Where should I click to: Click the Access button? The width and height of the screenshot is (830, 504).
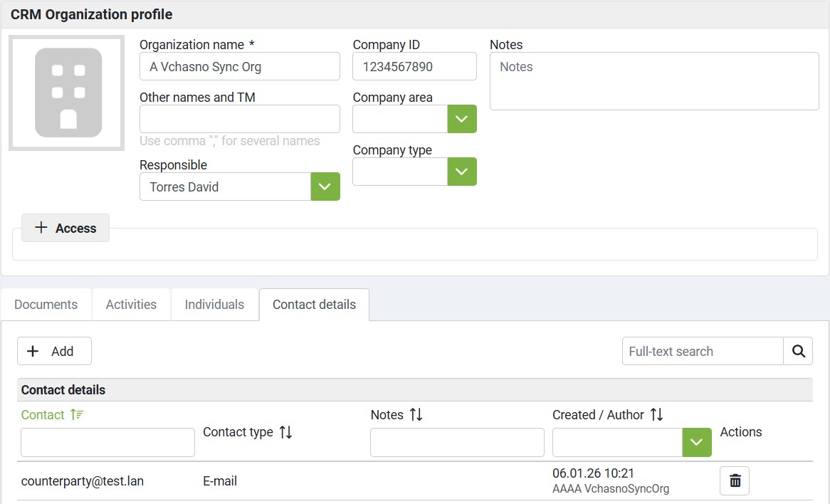click(x=65, y=228)
